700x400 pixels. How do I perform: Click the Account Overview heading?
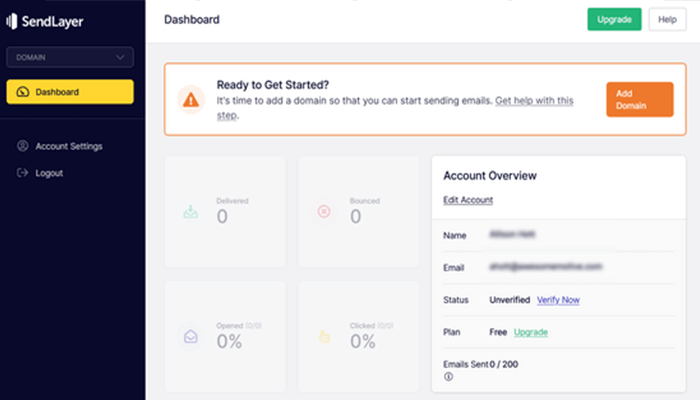[x=490, y=176]
